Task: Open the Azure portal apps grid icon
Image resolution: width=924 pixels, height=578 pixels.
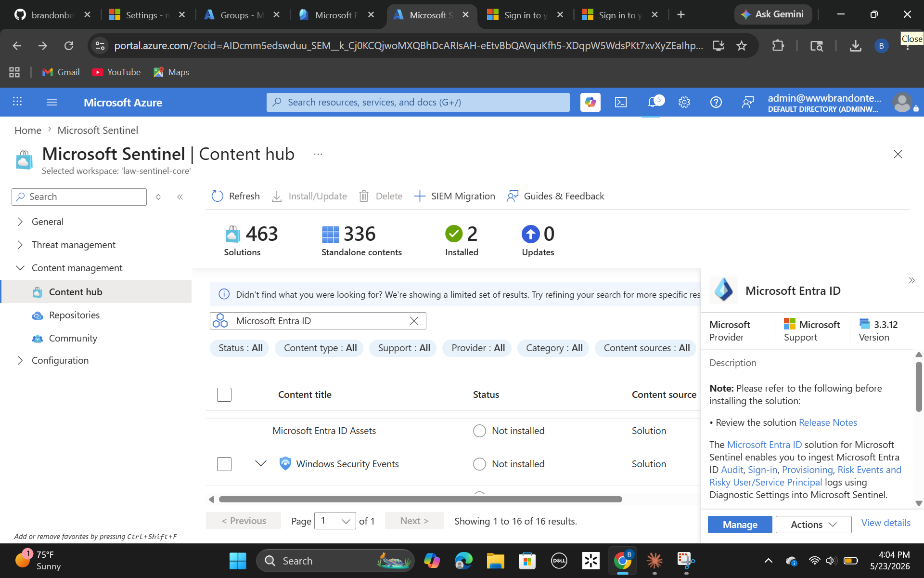Action: tap(17, 102)
